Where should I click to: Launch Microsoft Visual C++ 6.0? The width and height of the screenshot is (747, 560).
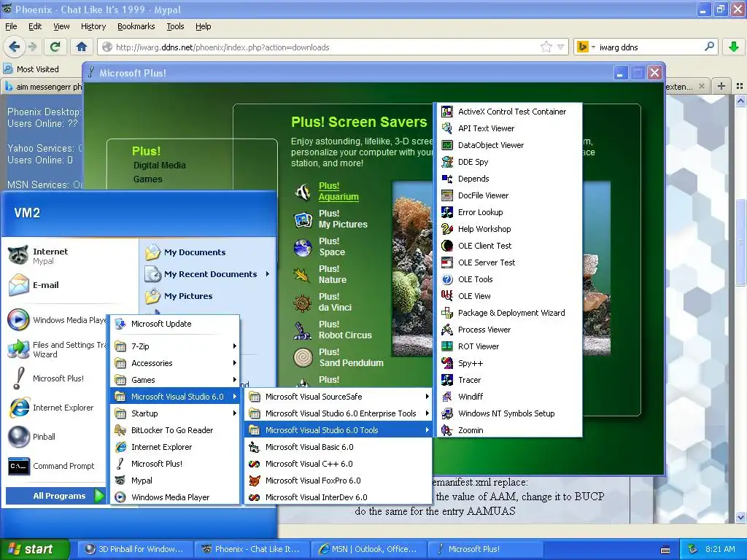coord(338,463)
